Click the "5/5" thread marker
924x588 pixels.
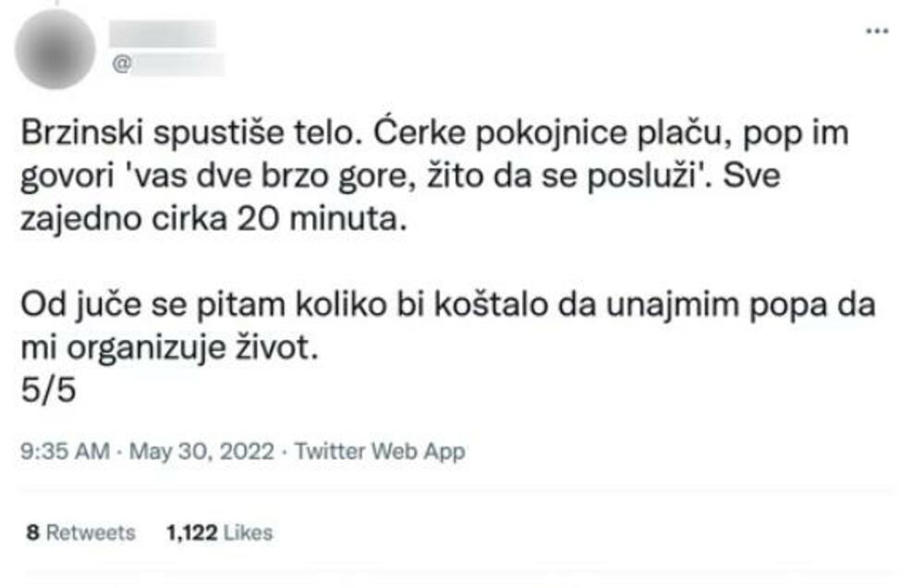pyautogui.click(x=46, y=390)
